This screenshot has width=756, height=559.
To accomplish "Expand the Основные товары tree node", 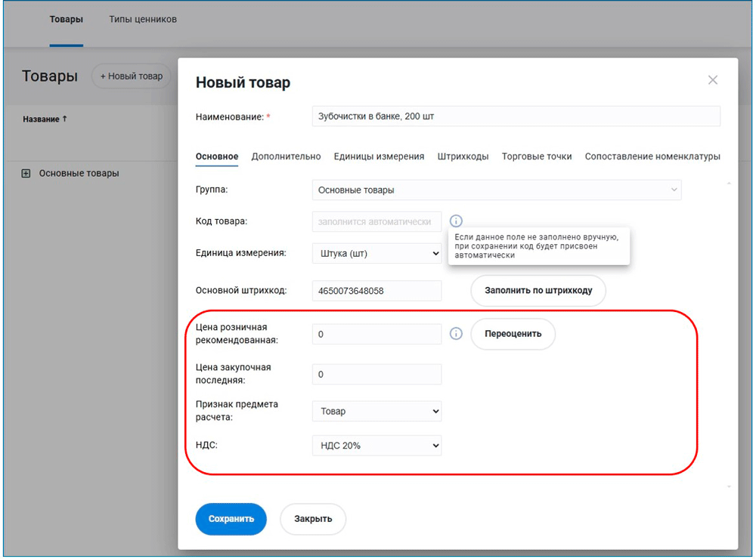I will point(26,174).
